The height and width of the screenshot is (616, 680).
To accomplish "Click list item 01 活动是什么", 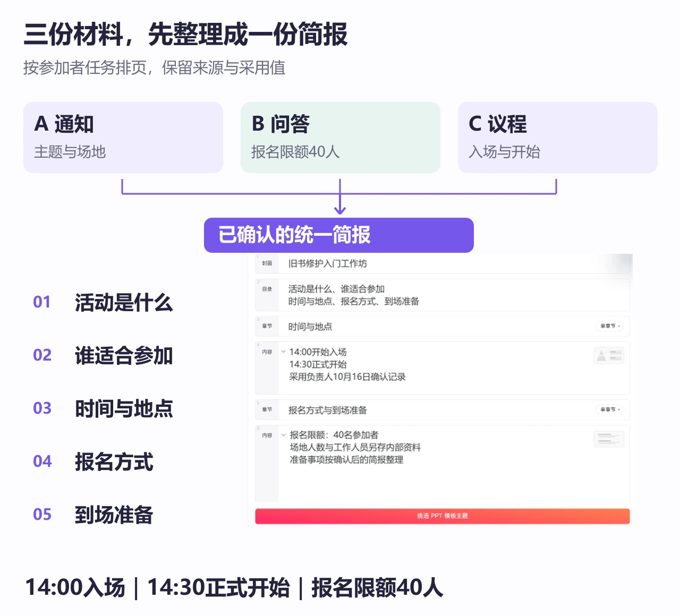I will point(103,302).
